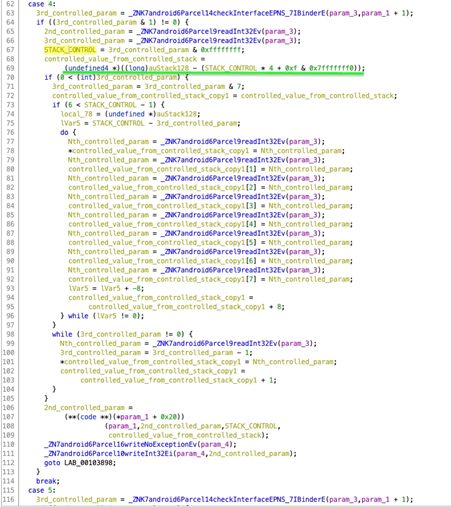Select the 'case 4:' label

click(x=42, y=4)
